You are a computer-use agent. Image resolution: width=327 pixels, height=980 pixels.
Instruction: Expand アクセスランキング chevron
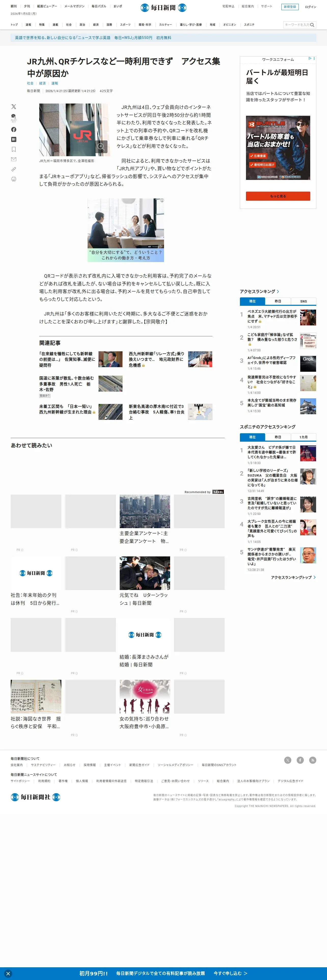278,291
